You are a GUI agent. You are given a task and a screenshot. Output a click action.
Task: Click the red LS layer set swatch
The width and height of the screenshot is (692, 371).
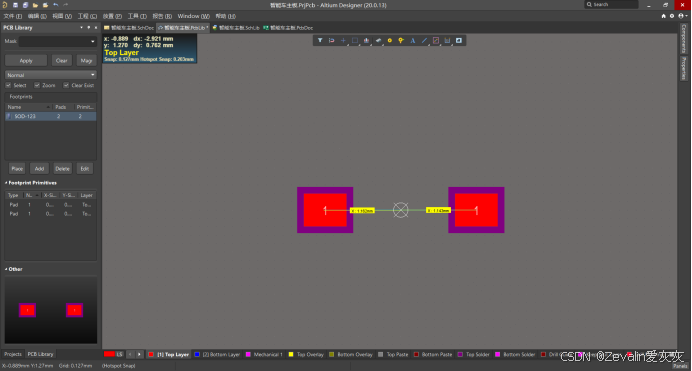point(109,354)
